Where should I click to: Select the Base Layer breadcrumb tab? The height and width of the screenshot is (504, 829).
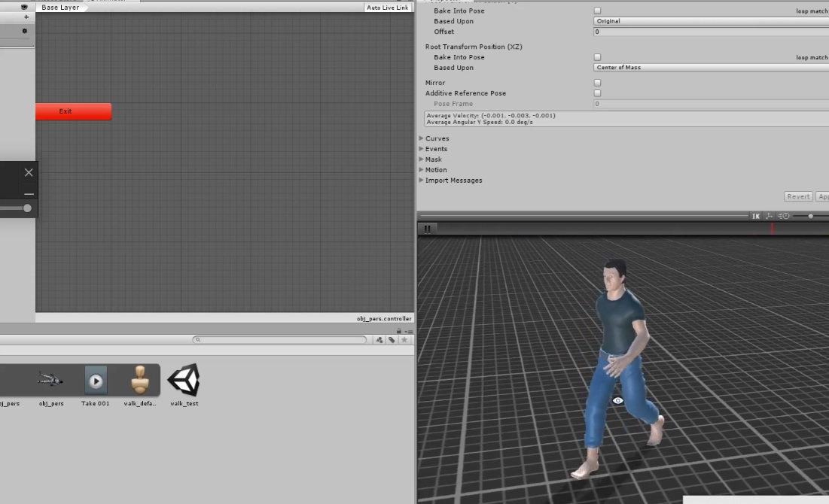(60, 8)
